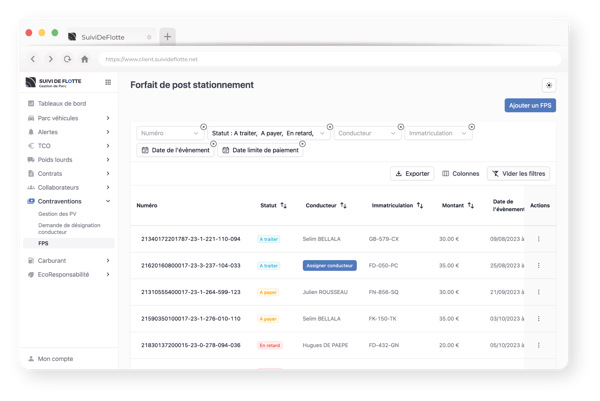Open Gestion des PV submenu item

[59, 215]
